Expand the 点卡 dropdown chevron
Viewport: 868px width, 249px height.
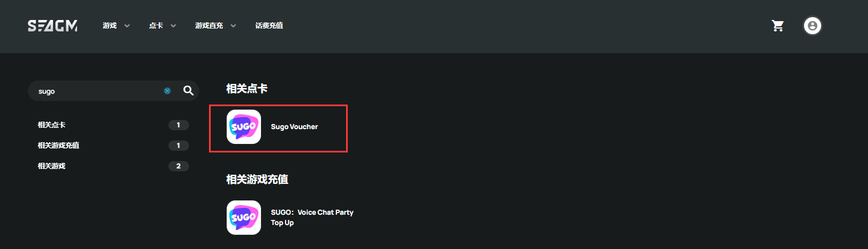pos(173,26)
